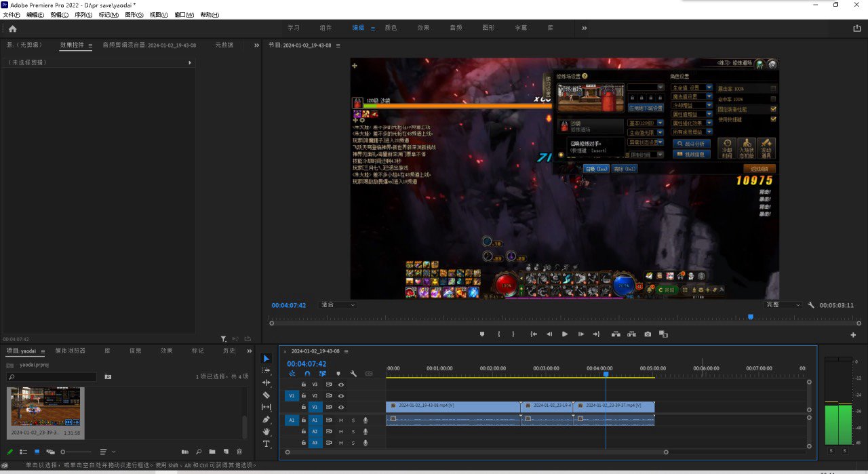Viewport: 868px width, 474px height.
Task: Add a marker in Program Monitor
Action: tap(482, 334)
